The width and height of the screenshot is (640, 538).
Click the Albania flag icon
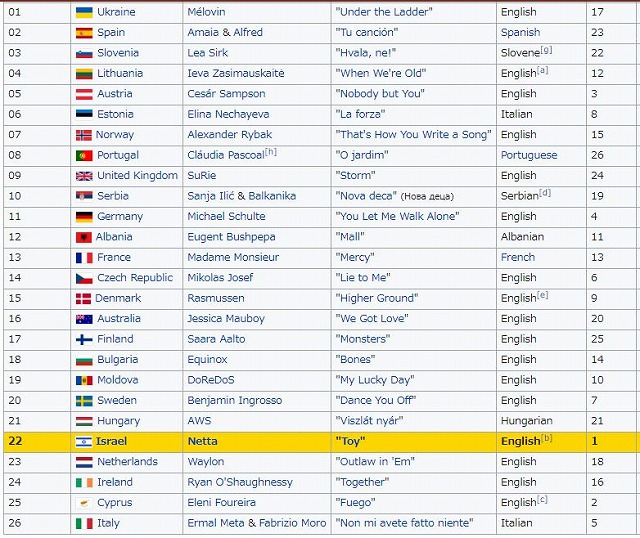(x=84, y=237)
